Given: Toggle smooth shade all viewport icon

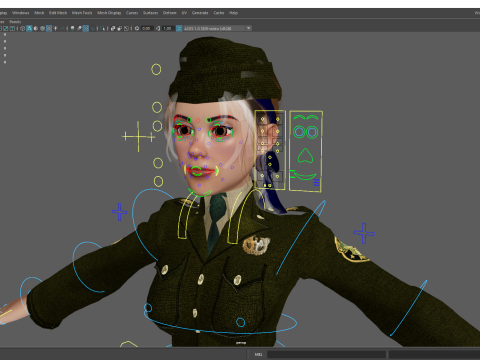Looking at the screenshot, I should pyautogui.click(x=29, y=28).
